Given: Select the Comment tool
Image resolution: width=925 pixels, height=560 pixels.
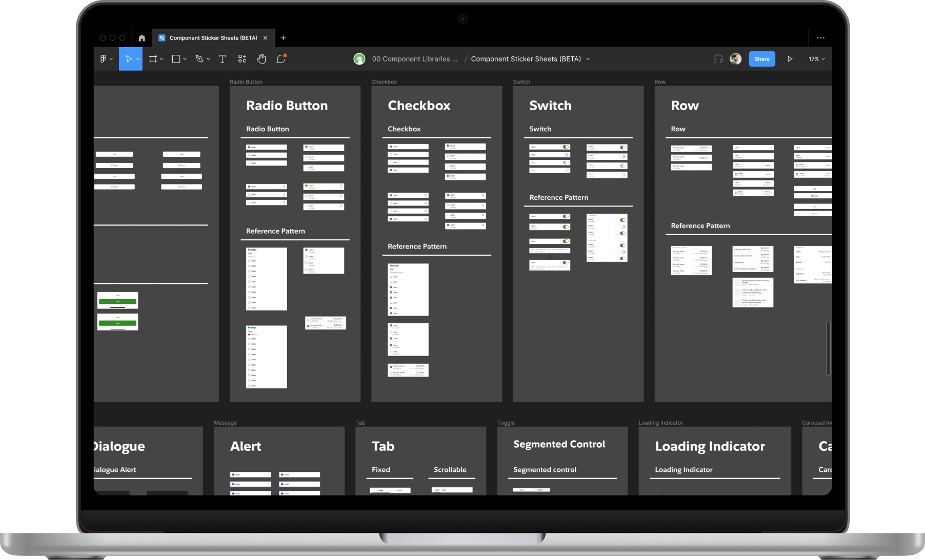Looking at the screenshot, I should tap(281, 59).
